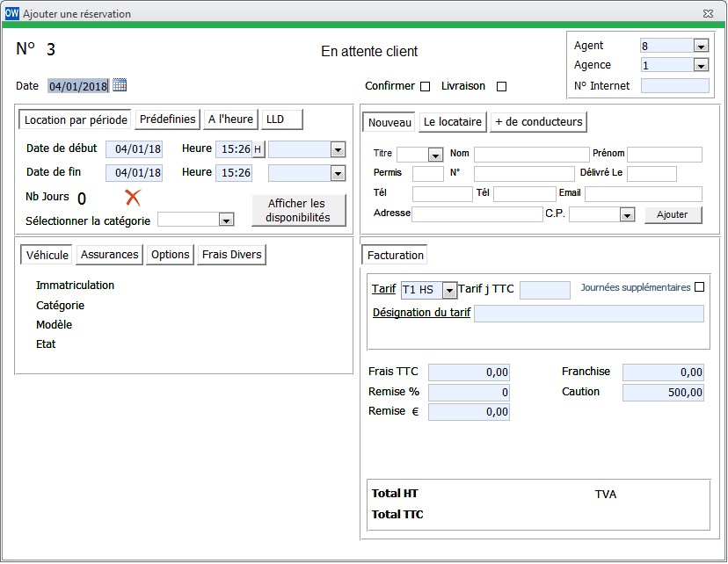Focus the Permis field

pos(428,174)
